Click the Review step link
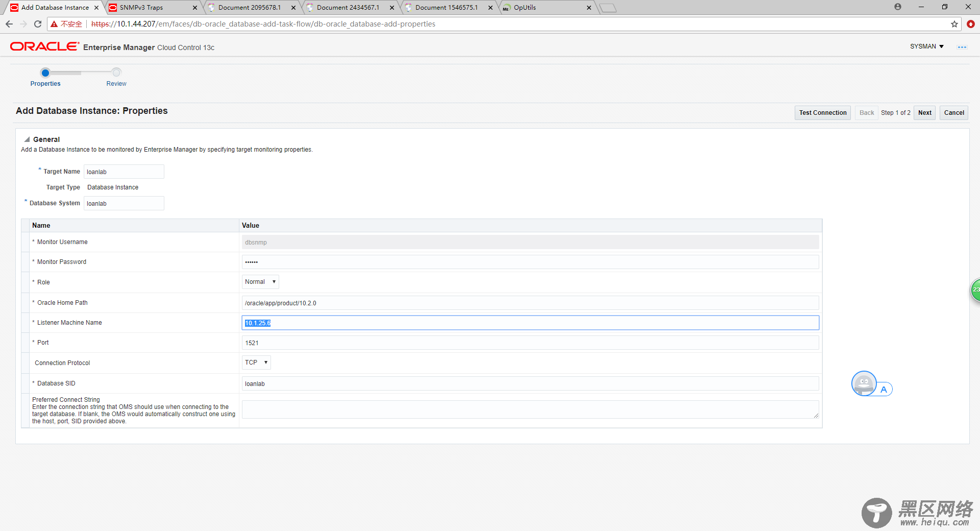 click(x=116, y=84)
